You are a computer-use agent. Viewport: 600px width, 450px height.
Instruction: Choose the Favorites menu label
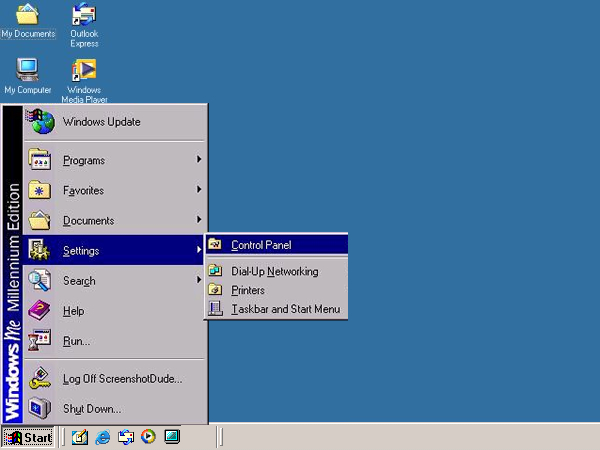pyautogui.click(x=83, y=191)
